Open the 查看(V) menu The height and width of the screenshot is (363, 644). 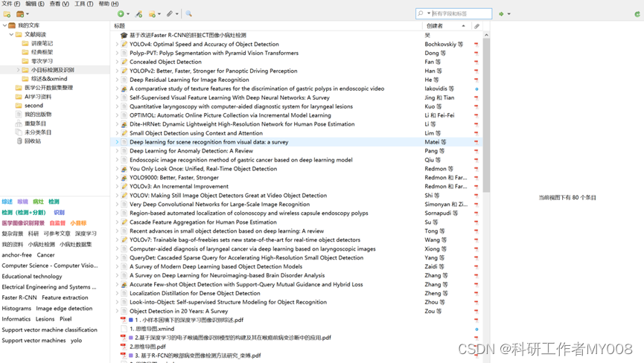coord(59,4)
